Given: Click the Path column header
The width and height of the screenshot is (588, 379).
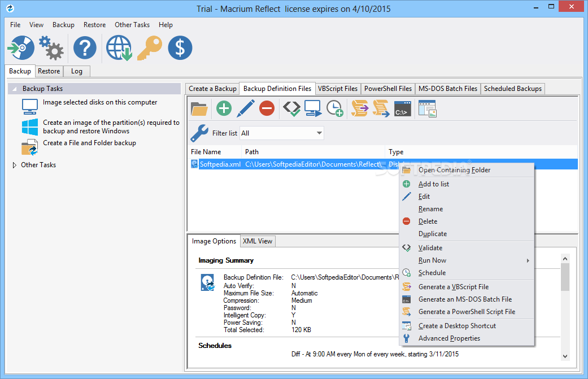Looking at the screenshot, I should [x=313, y=152].
